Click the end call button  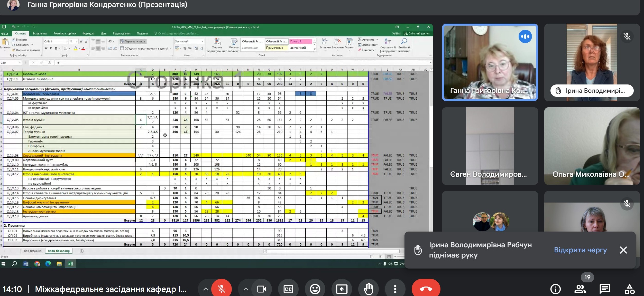click(426, 289)
